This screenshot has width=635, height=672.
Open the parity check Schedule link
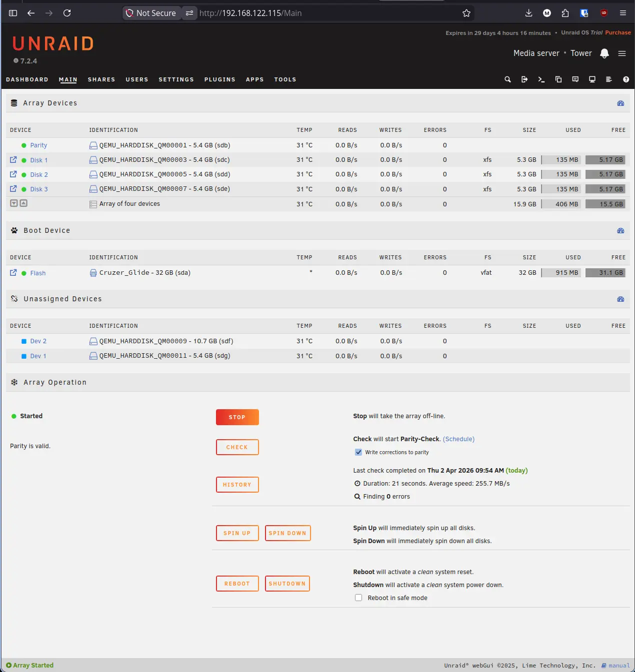[x=458, y=439]
